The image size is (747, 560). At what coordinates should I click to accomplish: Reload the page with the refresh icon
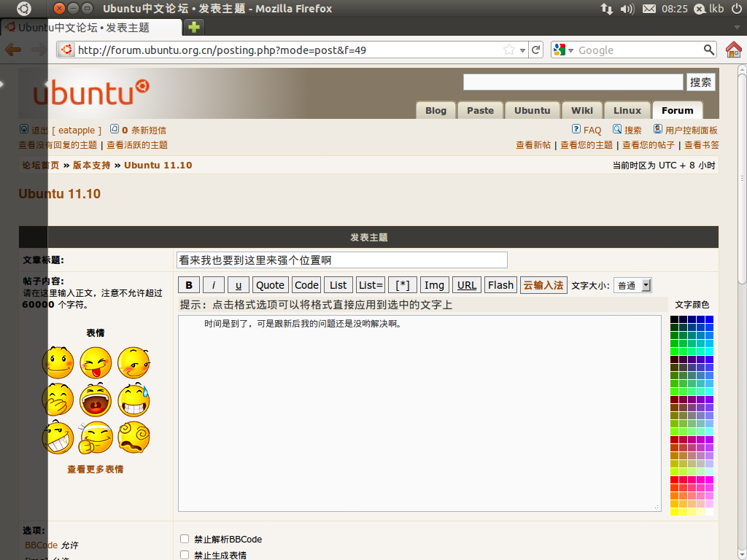tap(536, 50)
